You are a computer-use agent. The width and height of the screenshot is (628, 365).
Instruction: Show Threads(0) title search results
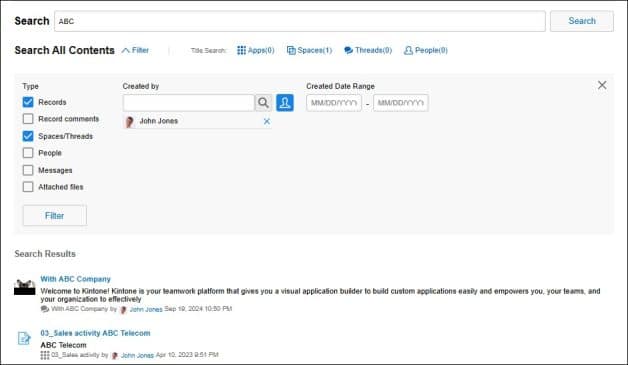click(373, 50)
